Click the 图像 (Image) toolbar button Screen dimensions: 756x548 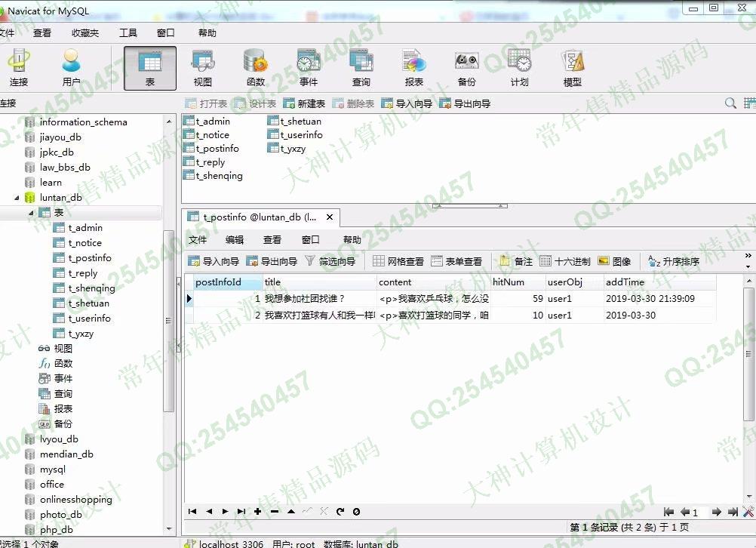coord(615,261)
